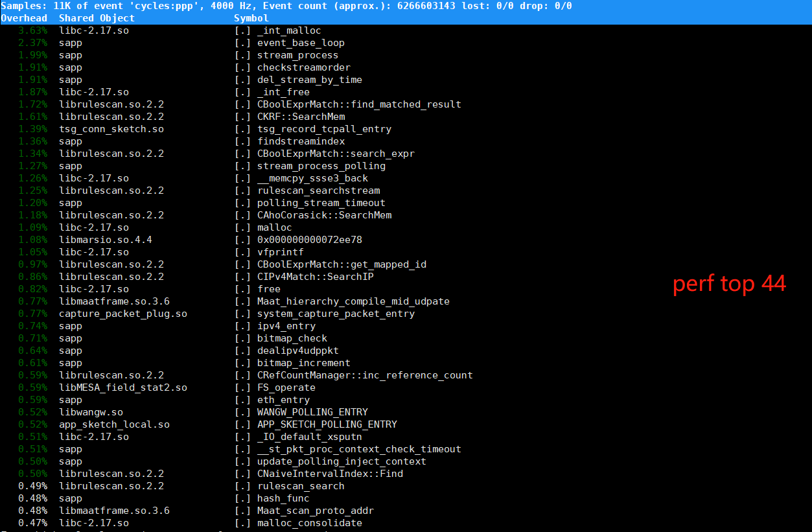The height and width of the screenshot is (532, 812).
Task: Click the event_base_loop symbol entry
Action: coord(301,43)
